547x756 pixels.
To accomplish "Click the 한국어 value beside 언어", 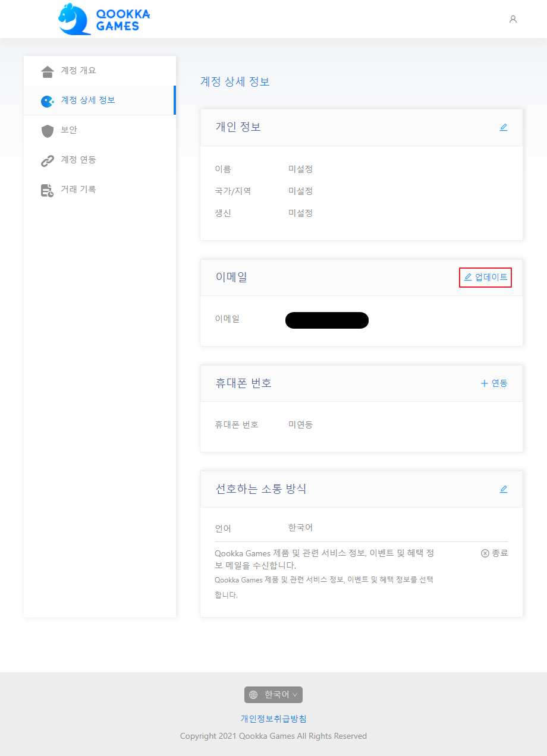I will [x=301, y=528].
